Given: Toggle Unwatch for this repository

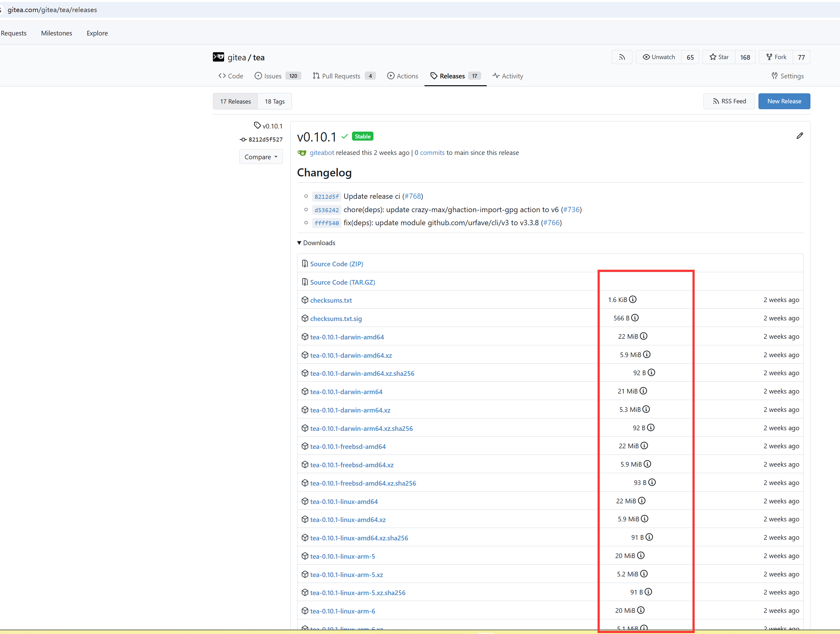Looking at the screenshot, I should click(659, 57).
